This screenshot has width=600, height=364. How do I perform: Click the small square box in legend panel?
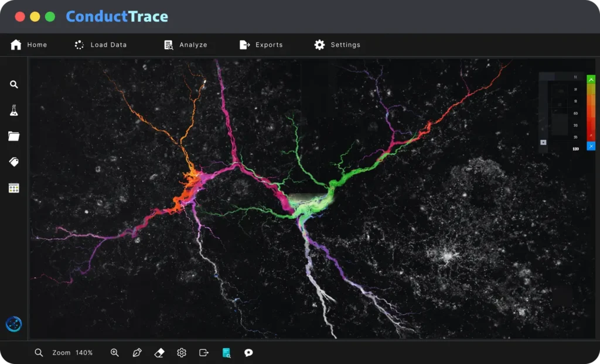[x=543, y=142]
